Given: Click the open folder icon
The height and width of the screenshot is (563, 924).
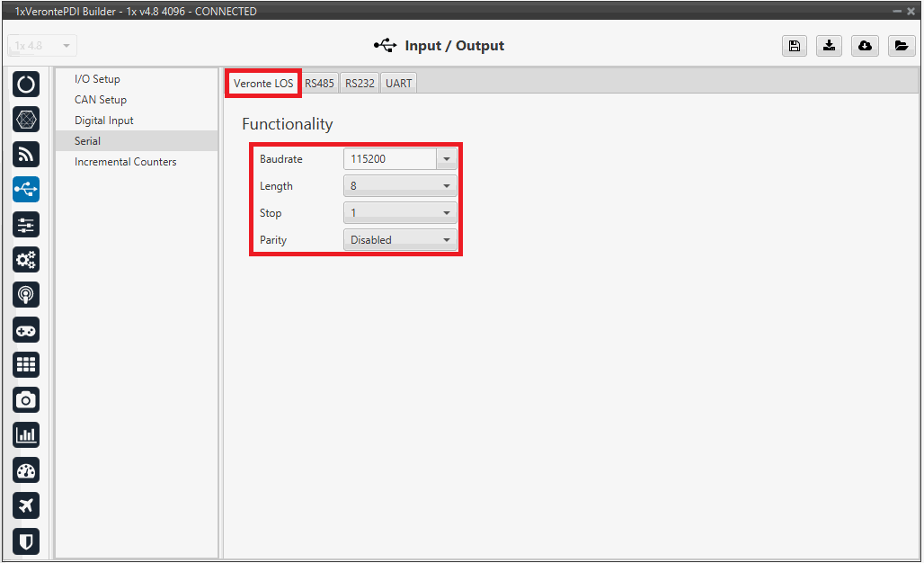Looking at the screenshot, I should (901, 46).
